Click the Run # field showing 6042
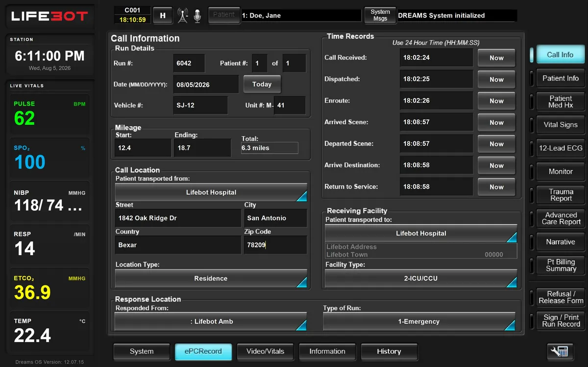Viewport: 588px width, 367px height. [189, 63]
